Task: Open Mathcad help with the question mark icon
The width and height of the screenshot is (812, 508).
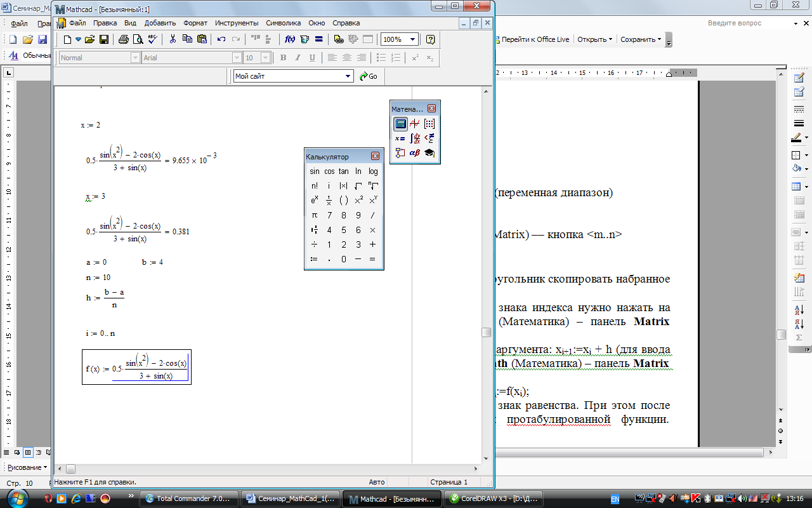Action: coord(430,39)
